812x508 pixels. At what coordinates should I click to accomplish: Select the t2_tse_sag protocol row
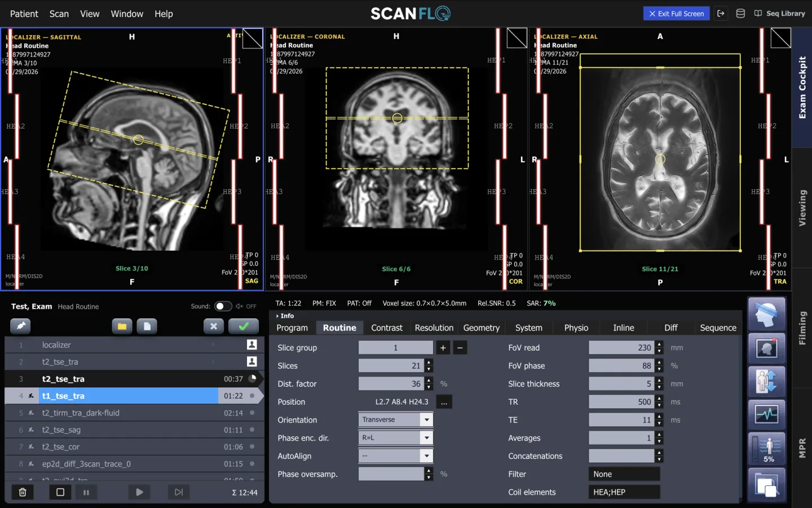coord(134,430)
